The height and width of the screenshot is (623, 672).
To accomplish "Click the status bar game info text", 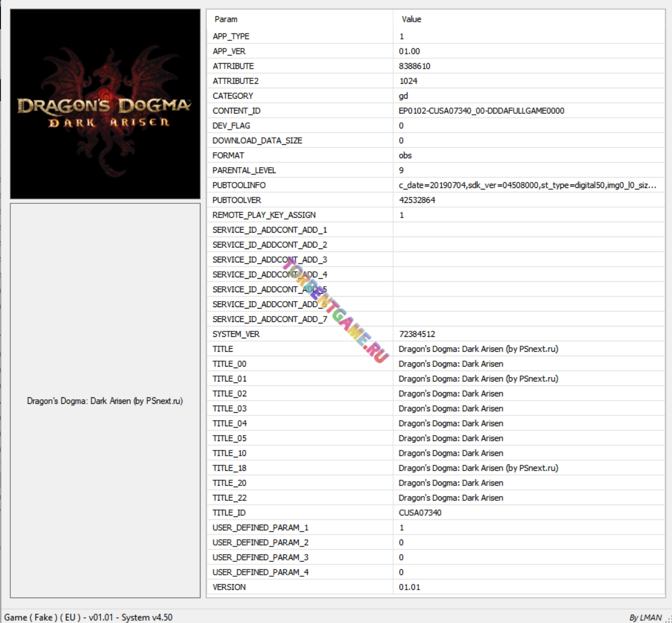I will click(88, 617).
